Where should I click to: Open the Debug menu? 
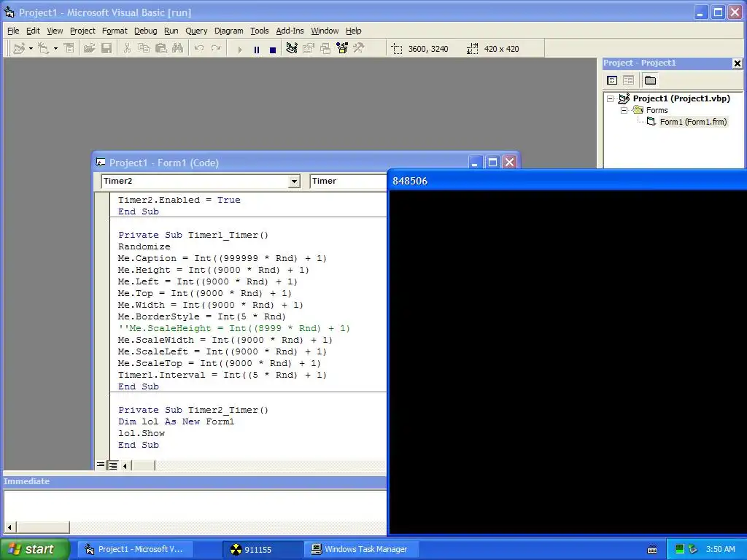[x=146, y=31]
